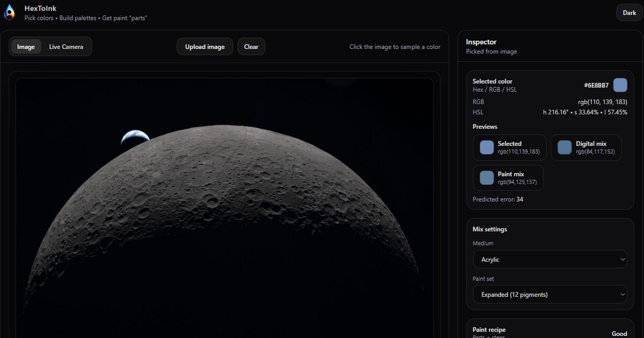Switch to the Live Camera tab

click(x=66, y=47)
